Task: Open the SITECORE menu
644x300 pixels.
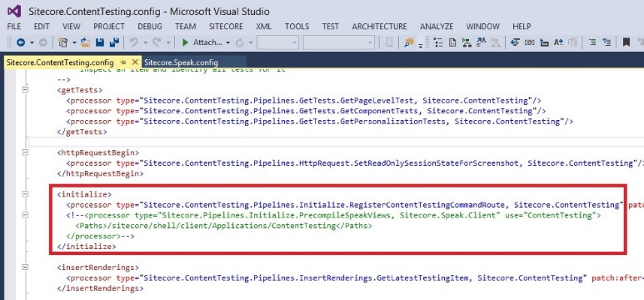Action: click(x=226, y=27)
